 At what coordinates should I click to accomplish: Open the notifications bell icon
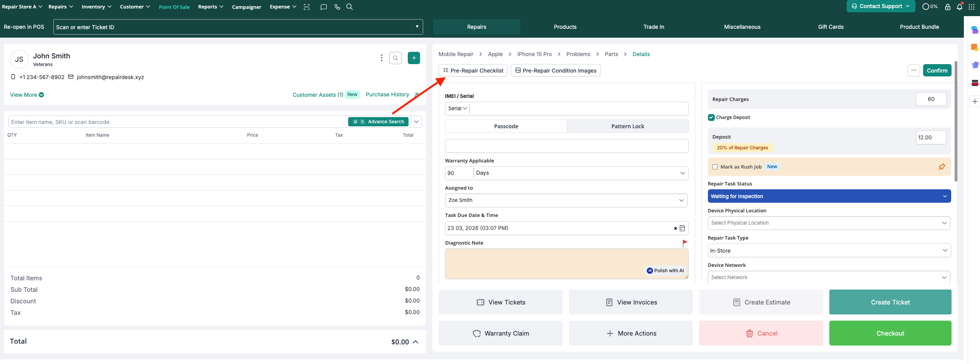(959, 7)
